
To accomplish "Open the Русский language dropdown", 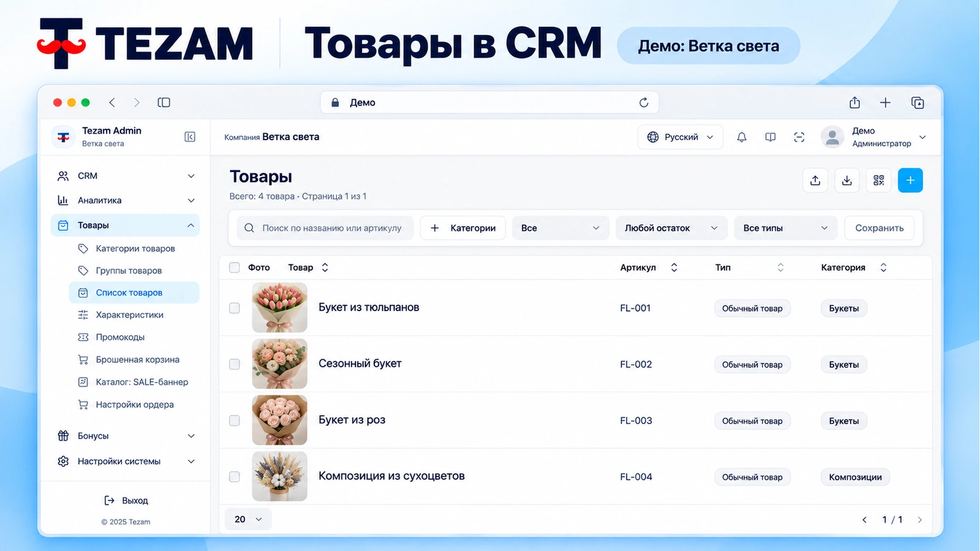I will click(x=680, y=137).
